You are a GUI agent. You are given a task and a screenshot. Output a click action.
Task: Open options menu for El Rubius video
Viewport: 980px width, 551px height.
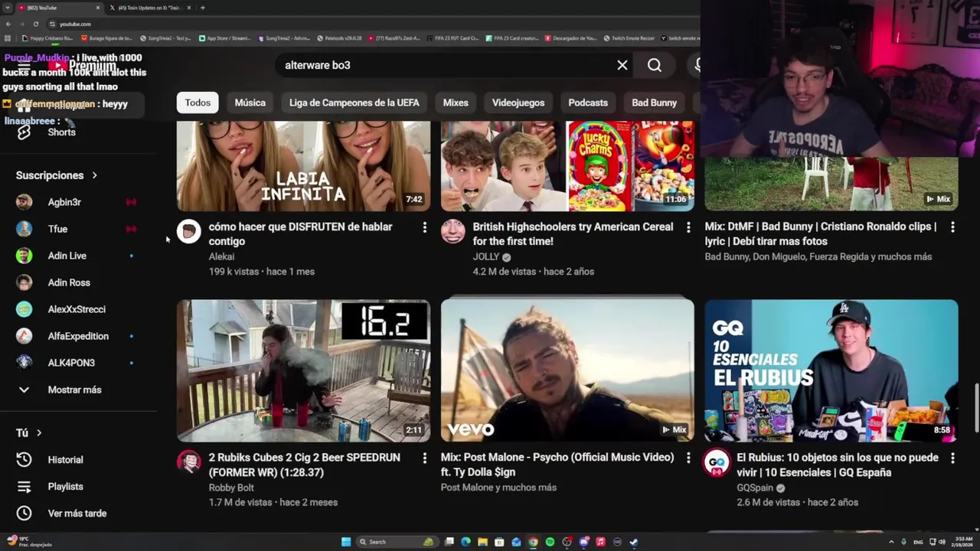[952, 458]
